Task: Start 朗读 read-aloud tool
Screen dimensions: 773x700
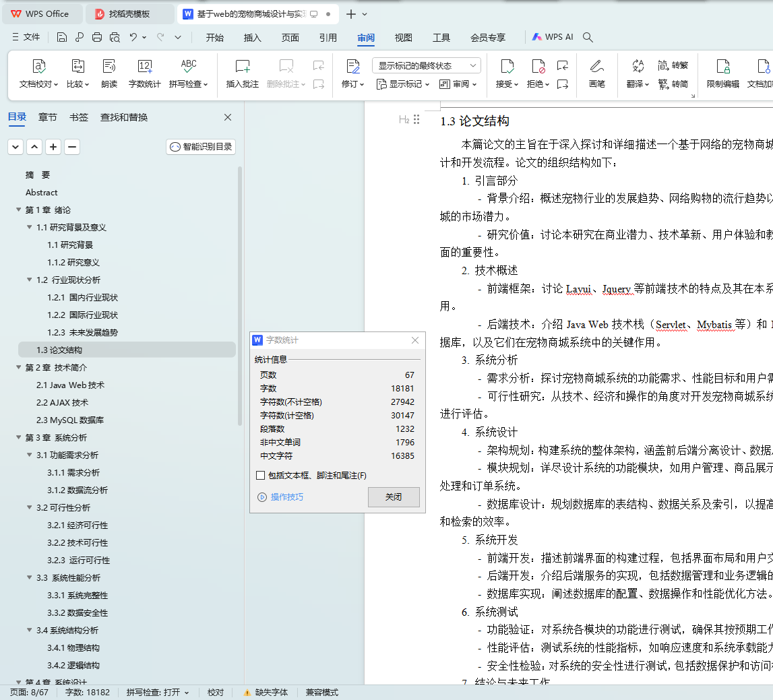Action: pyautogui.click(x=109, y=73)
